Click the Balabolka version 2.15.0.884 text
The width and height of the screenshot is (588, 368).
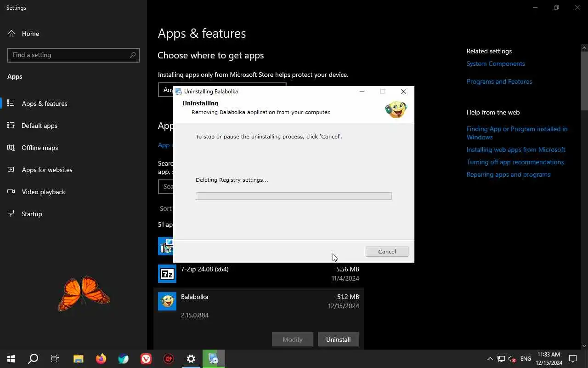click(x=195, y=315)
